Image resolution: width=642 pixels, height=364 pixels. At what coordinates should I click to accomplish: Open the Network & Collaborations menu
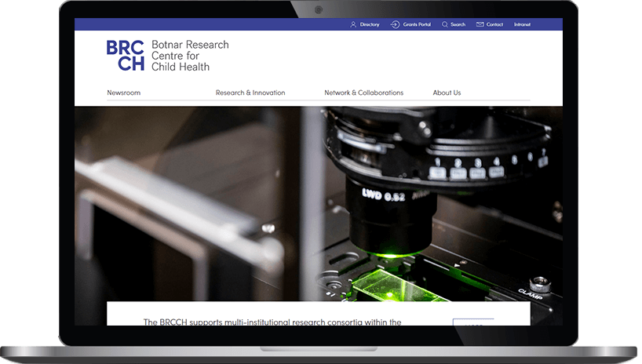tap(363, 93)
